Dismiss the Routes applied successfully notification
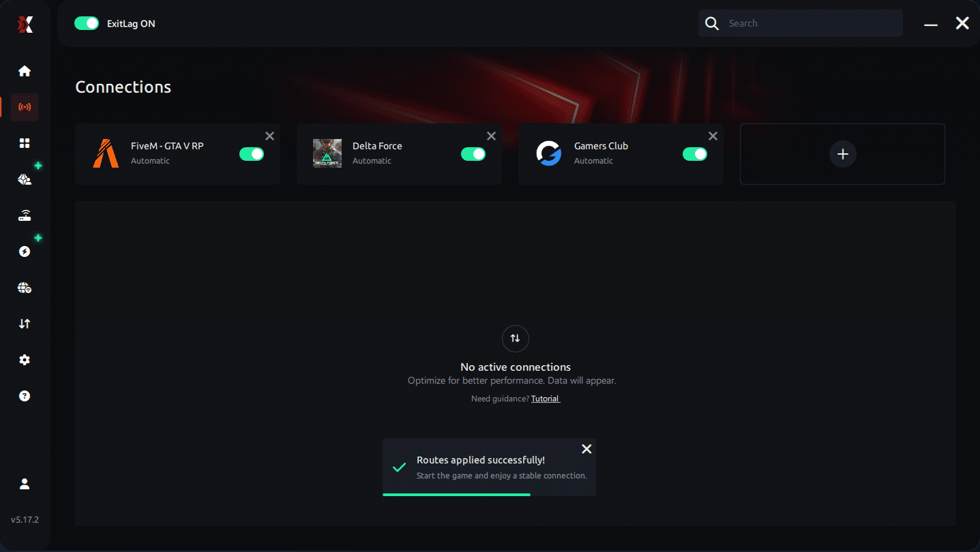Image resolution: width=980 pixels, height=552 pixels. (x=586, y=449)
